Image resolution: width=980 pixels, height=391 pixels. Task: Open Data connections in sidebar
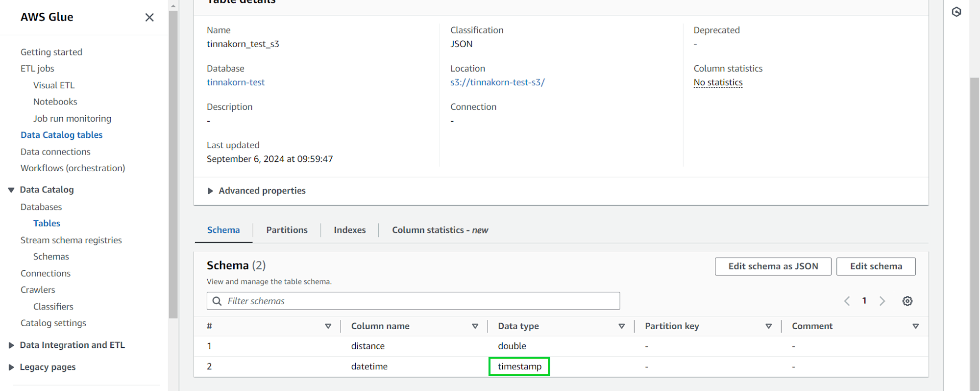(x=55, y=152)
